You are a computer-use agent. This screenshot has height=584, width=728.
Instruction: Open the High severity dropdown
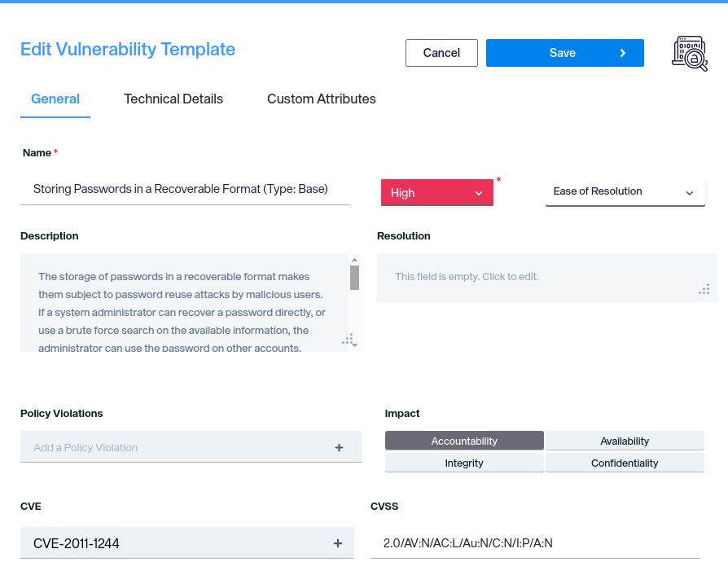point(436,193)
